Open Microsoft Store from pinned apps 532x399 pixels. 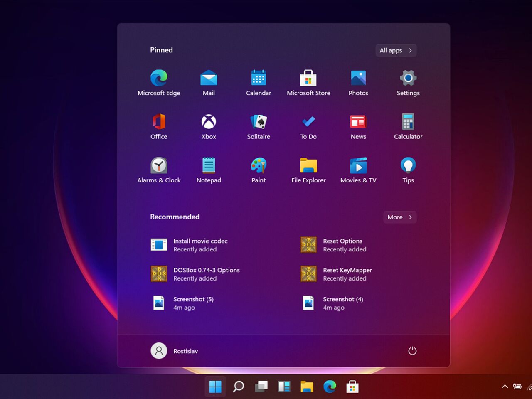(308, 83)
